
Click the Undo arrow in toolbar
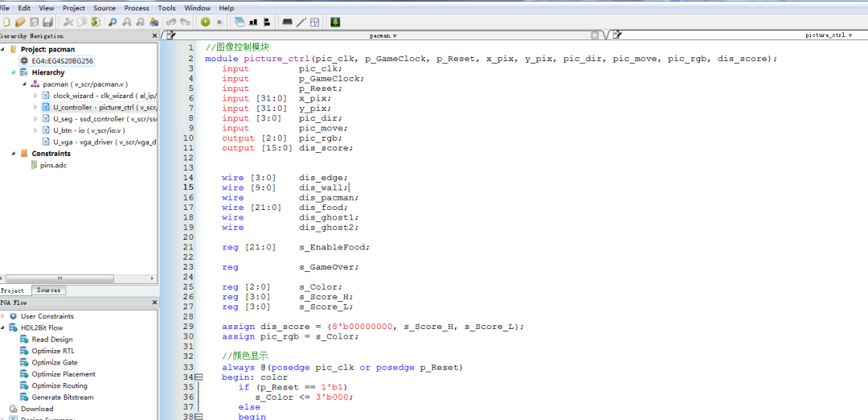point(171,22)
